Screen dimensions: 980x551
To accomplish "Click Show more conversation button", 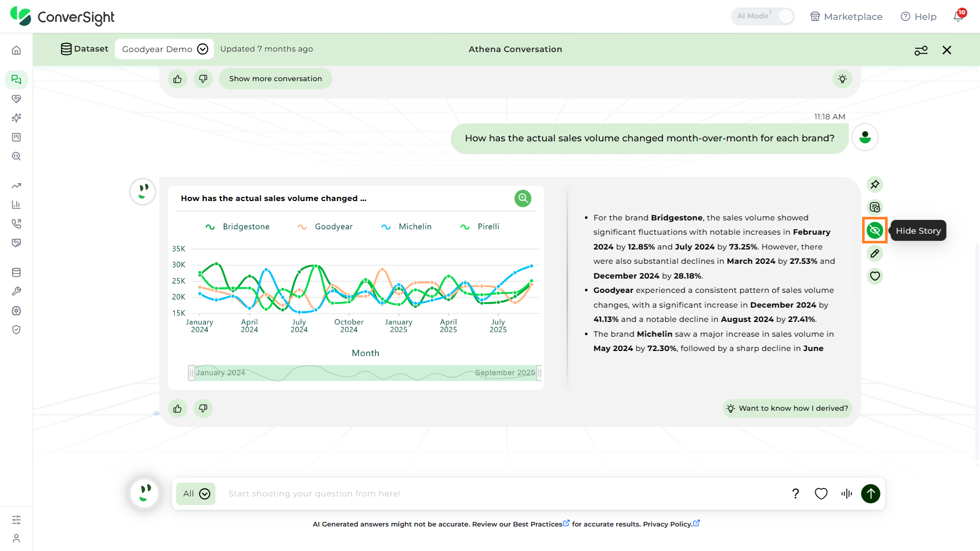I will pos(276,79).
